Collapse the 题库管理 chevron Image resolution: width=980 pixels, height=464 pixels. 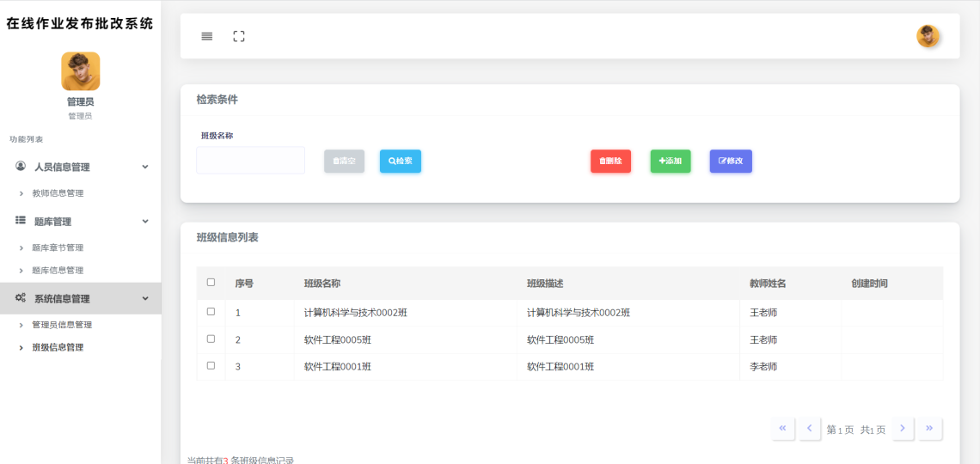145,221
